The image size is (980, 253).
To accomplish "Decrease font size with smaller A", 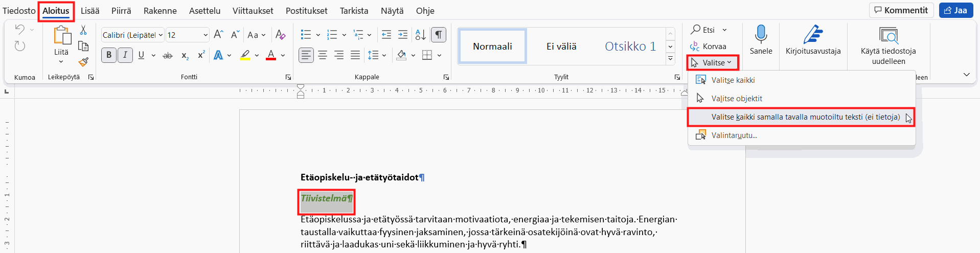I will tap(235, 34).
